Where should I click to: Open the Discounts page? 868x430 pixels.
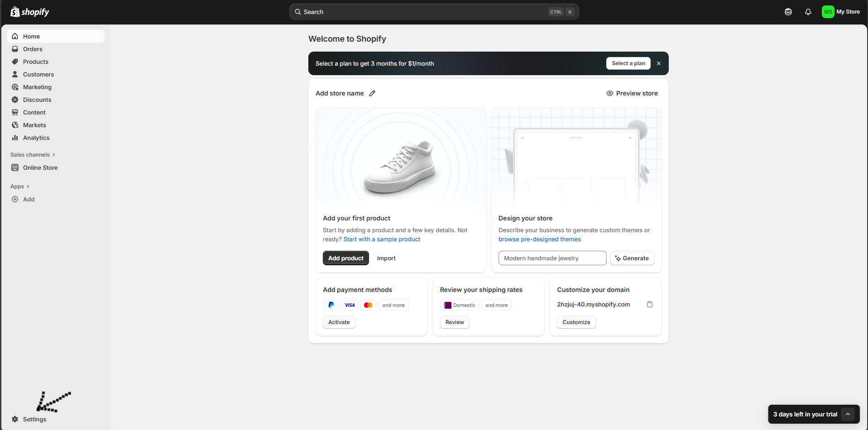point(56,100)
